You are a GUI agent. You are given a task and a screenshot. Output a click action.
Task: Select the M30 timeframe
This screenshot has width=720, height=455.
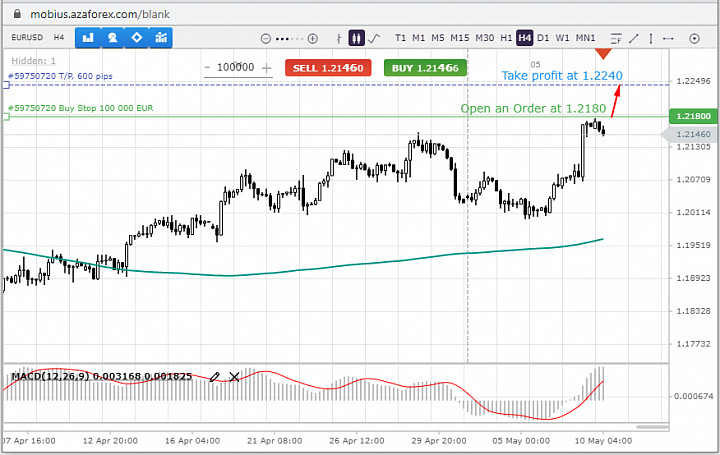[x=484, y=38]
